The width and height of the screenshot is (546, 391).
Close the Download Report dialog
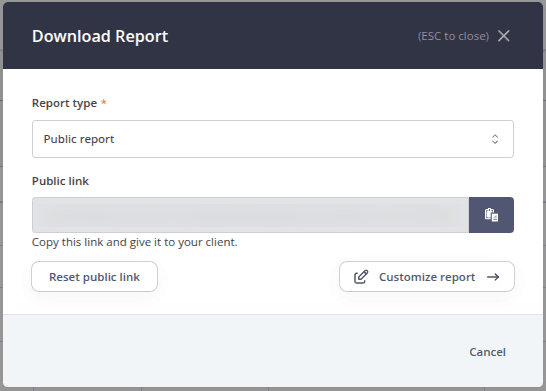pos(504,36)
